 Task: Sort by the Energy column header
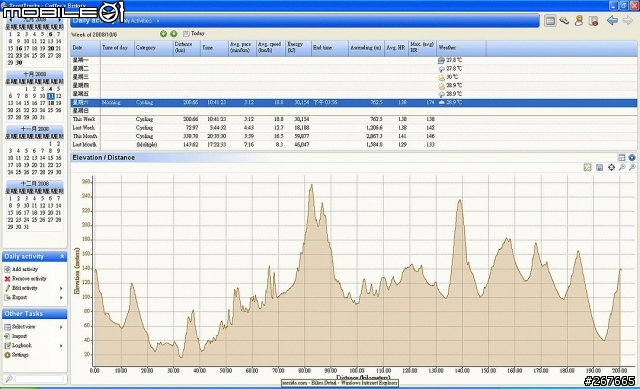pyautogui.click(x=298, y=48)
